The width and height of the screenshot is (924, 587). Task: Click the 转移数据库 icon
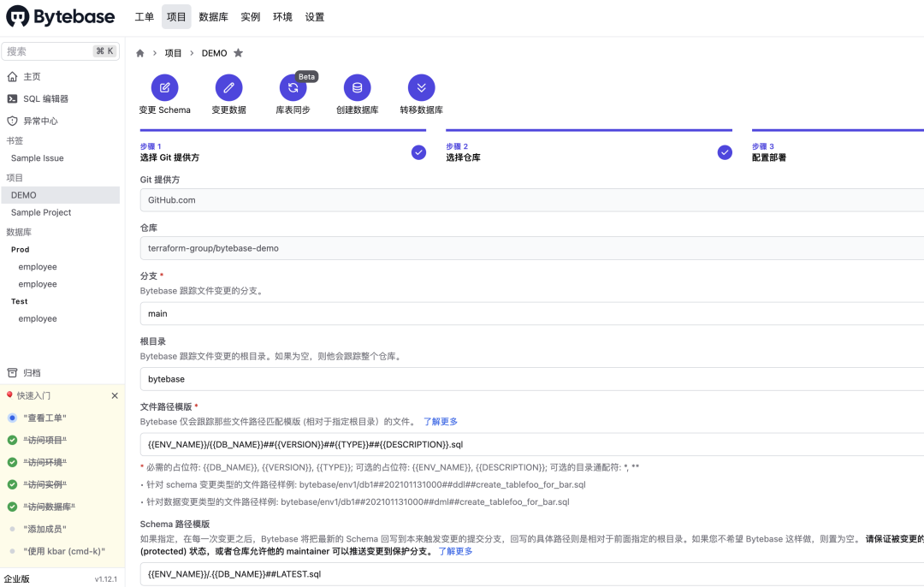421,88
